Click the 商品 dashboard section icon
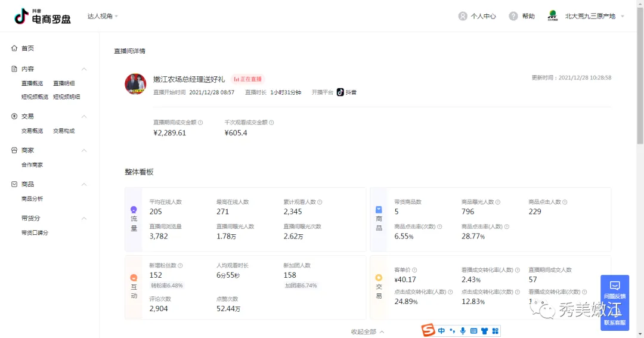 (x=379, y=209)
